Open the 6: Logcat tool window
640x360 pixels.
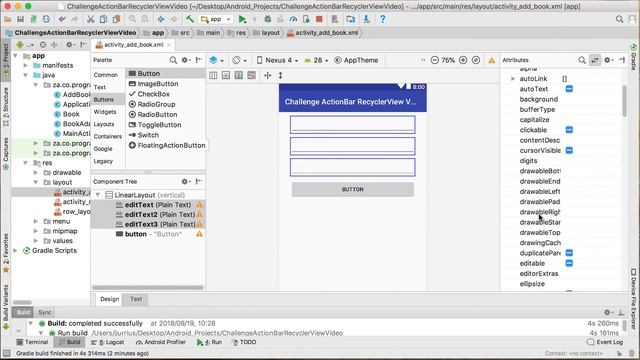tap(108, 342)
